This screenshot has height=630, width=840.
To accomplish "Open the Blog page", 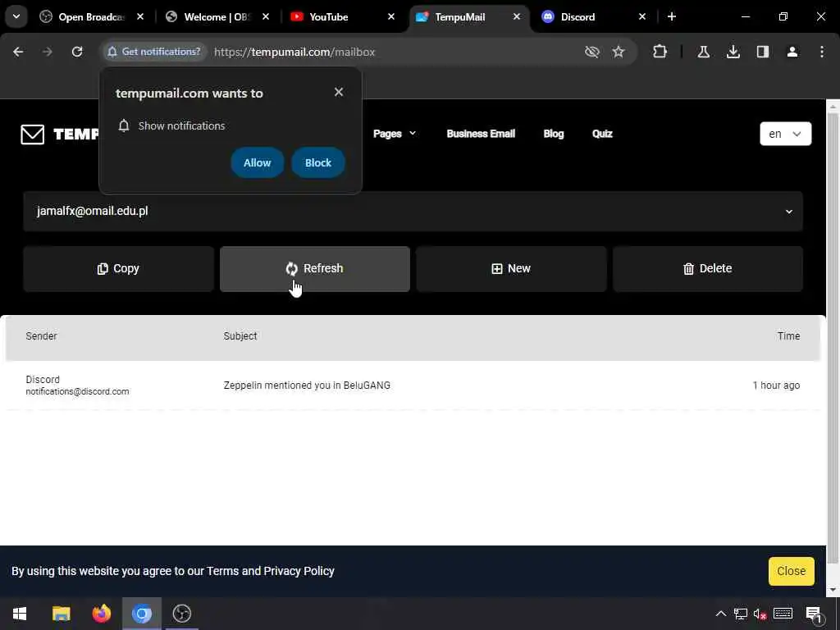I will click(x=554, y=134).
